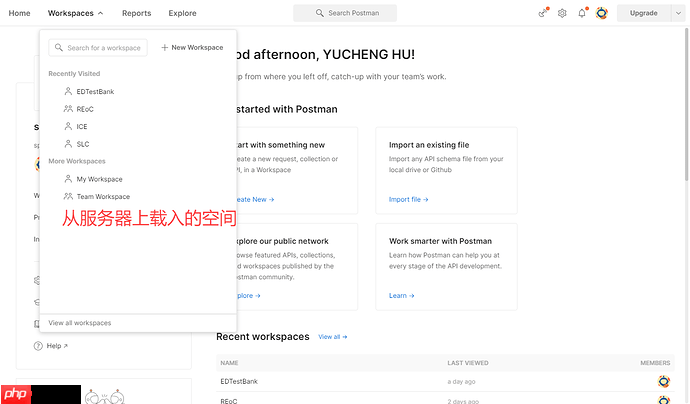Click the NAME column header

pyautogui.click(x=229, y=363)
